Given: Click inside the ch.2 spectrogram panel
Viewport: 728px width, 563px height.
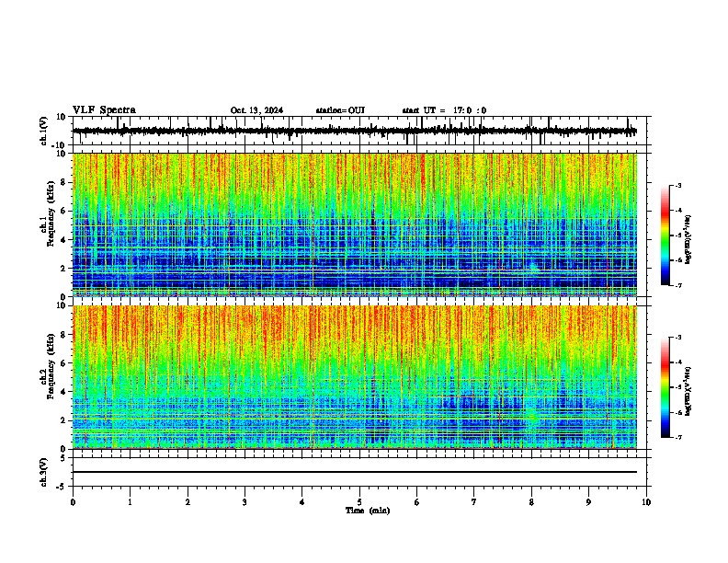Looking at the screenshot, I should coord(355,377).
